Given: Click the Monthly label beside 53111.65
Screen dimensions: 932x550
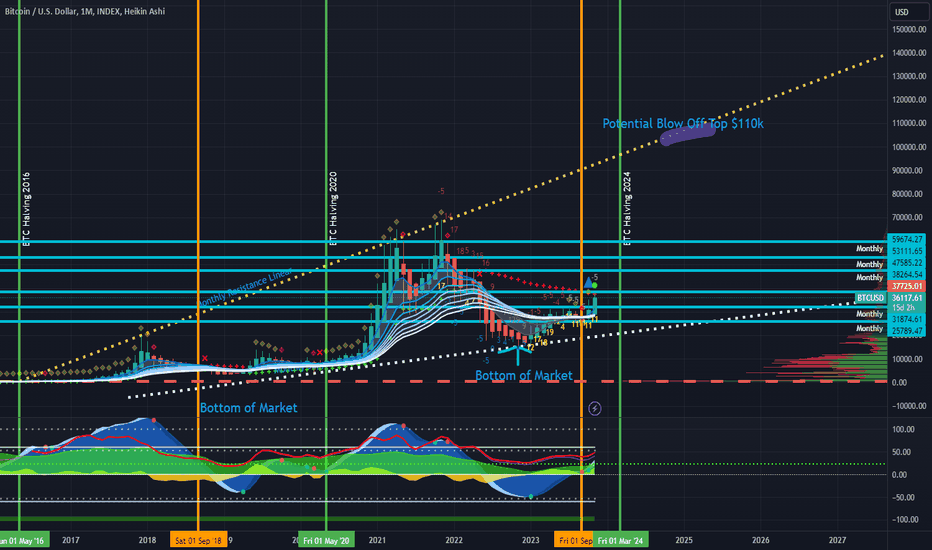Looking at the screenshot, I should click(870, 249).
